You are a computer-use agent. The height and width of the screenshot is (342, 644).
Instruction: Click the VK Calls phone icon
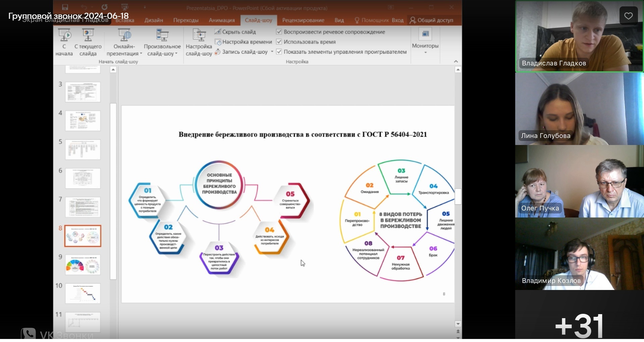coord(28,334)
